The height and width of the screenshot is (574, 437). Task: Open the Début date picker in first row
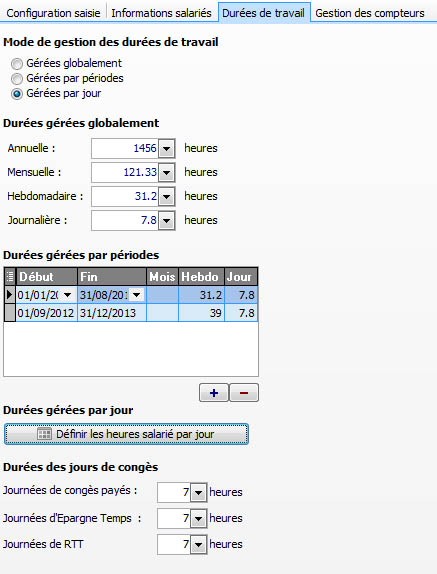click(x=68, y=295)
